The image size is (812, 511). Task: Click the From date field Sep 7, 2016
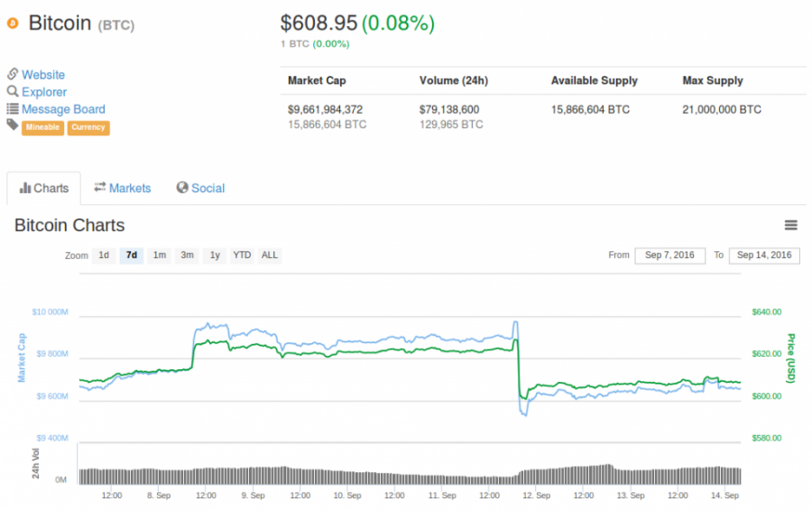(669, 255)
